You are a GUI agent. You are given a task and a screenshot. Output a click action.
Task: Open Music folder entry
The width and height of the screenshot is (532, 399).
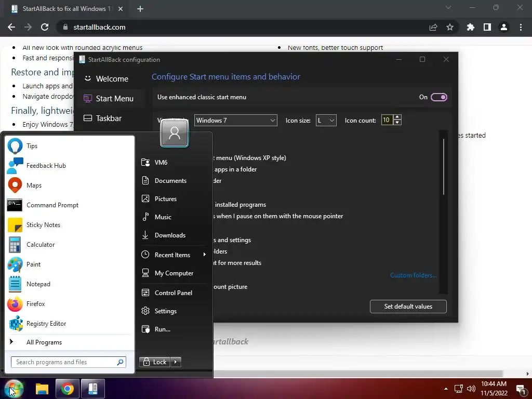174,217
